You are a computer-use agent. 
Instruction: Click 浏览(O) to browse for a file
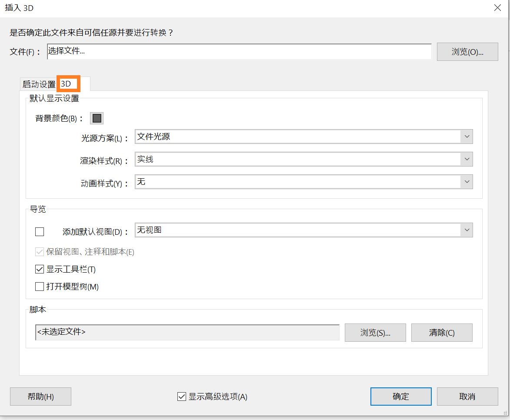467,51
